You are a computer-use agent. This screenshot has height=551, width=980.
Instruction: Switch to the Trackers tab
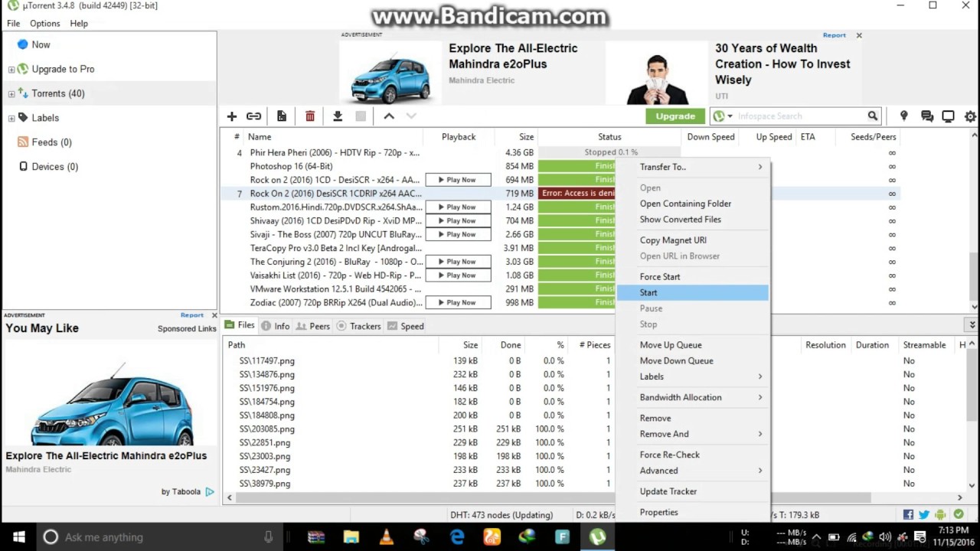[358, 326]
